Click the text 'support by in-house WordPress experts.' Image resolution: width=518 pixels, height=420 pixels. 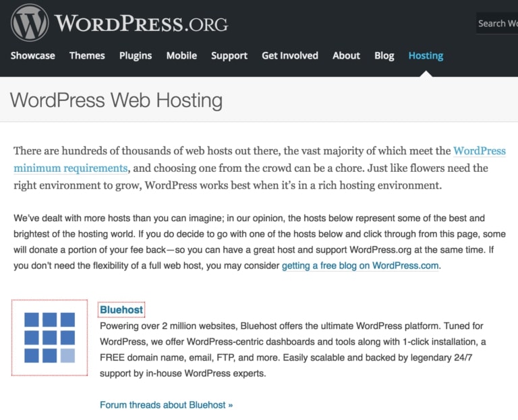coord(183,373)
